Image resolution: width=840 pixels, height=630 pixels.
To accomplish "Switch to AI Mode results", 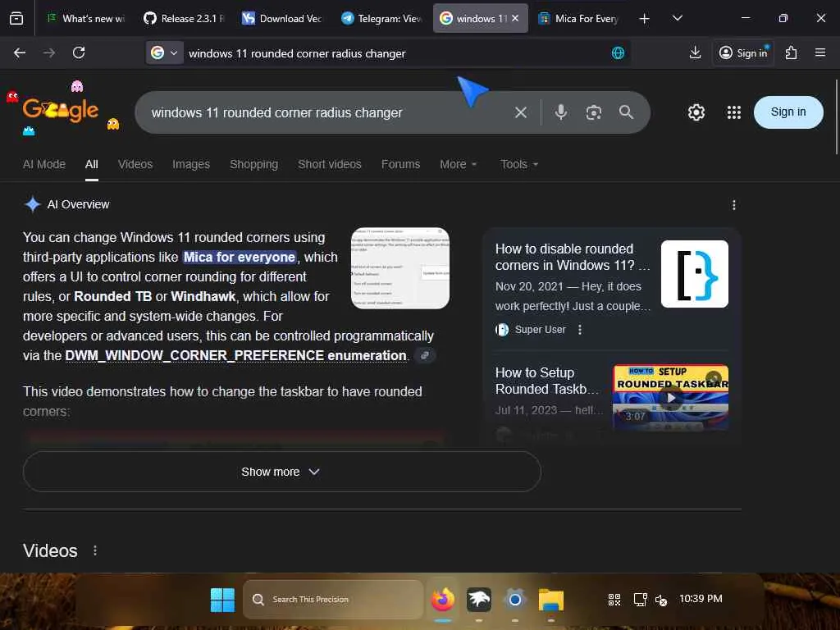I will click(44, 164).
